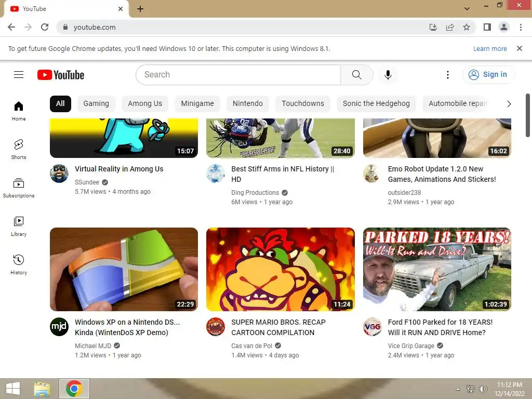The width and height of the screenshot is (532, 399).
Task: Open Ford F100 Parked 18 Years thumbnail
Action: [x=437, y=270]
